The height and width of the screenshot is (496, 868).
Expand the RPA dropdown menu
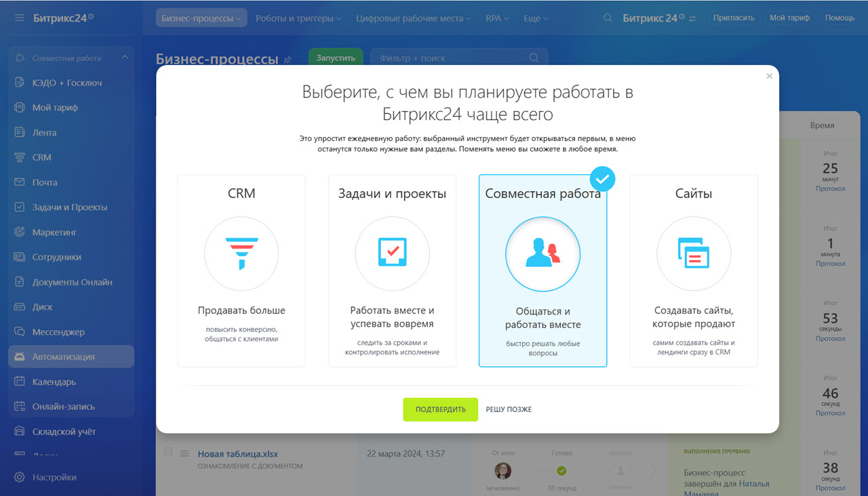497,18
